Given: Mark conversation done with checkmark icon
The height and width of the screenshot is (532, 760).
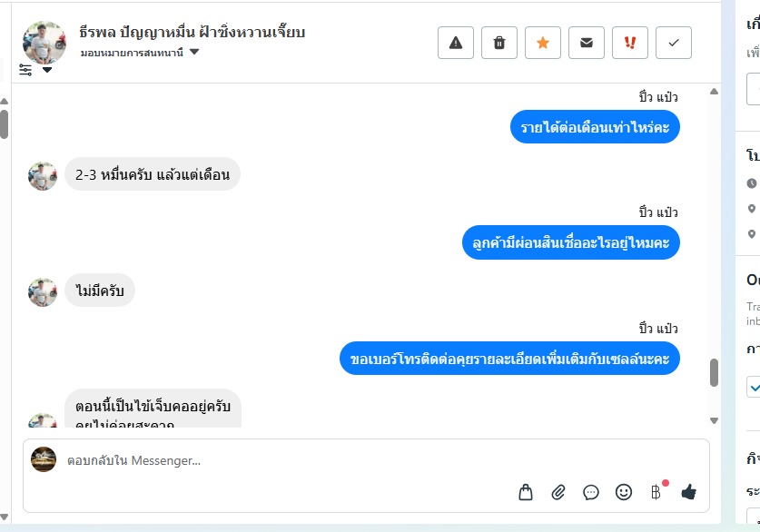Looking at the screenshot, I should pos(673,43).
